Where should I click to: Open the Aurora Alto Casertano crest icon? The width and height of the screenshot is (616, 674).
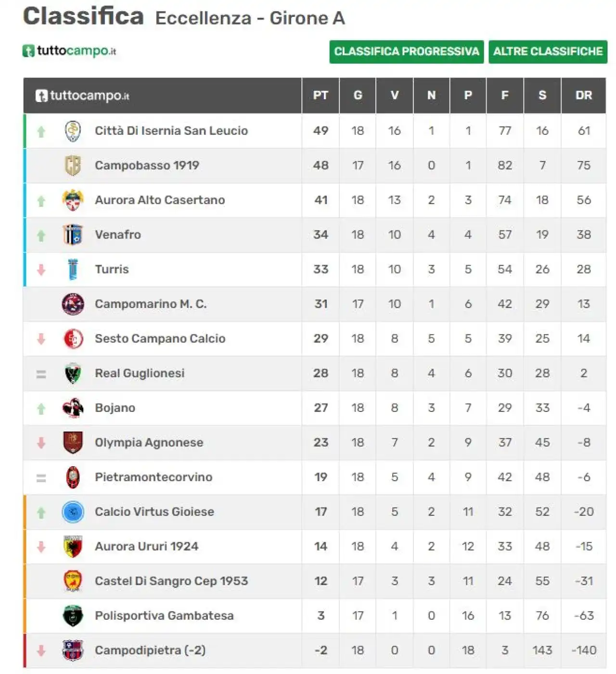[73, 200]
